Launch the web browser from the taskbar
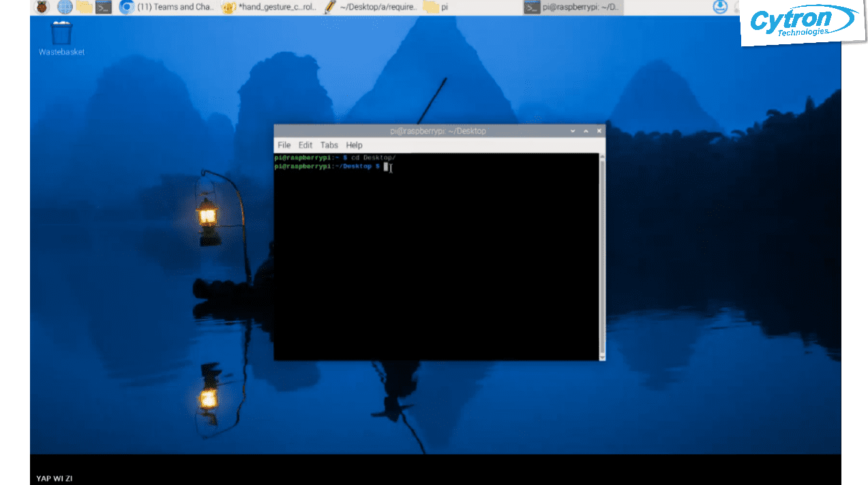This screenshot has height=485, width=868. 64,7
